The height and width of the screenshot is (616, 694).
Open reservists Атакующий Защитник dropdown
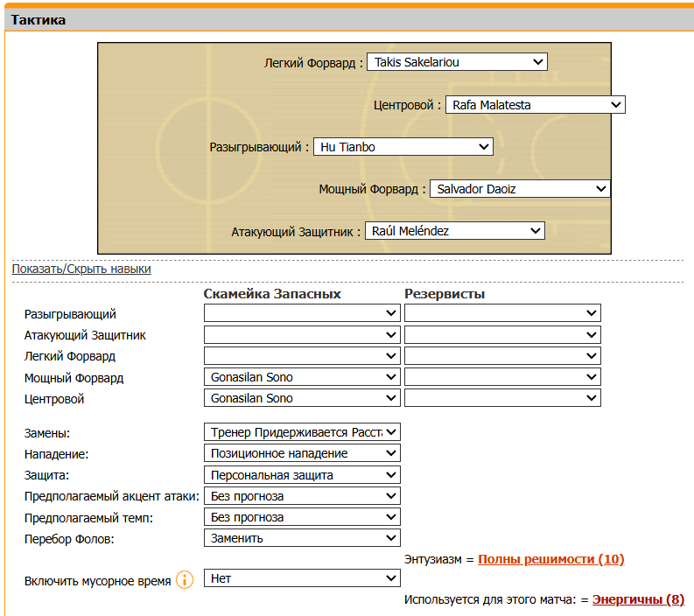coord(502,334)
